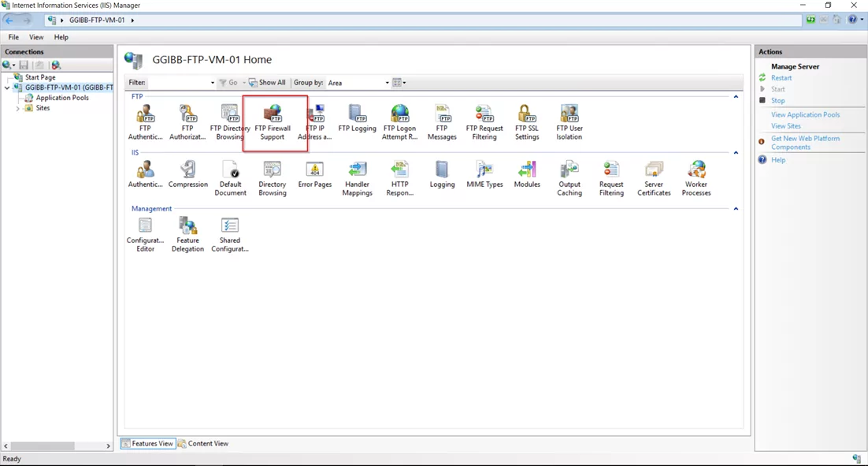Open FTP Authentication feature

(x=145, y=122)
